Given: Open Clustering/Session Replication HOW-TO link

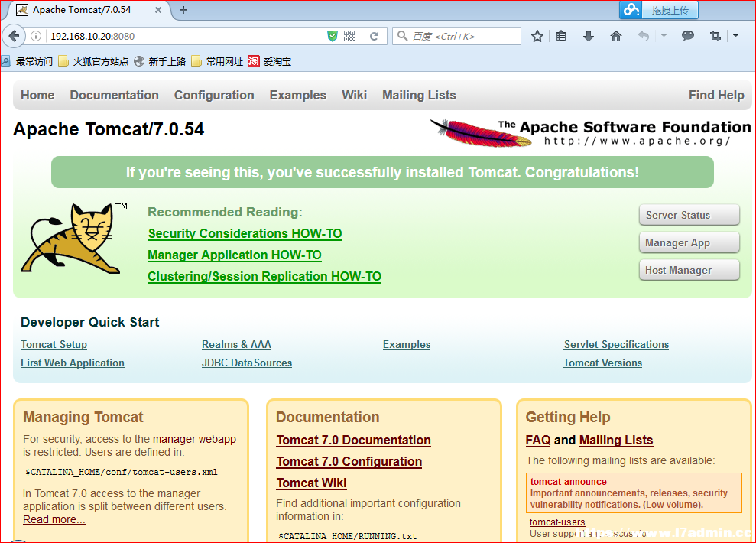Looking at the screenshot, I should pyautogui.click(x=264, y=276).
